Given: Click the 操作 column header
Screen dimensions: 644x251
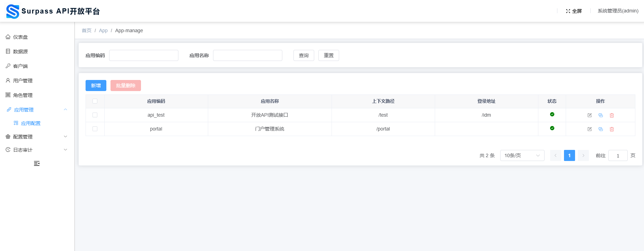Looking at the screenshot, I should pyautogui.click(x=601, y=101).
